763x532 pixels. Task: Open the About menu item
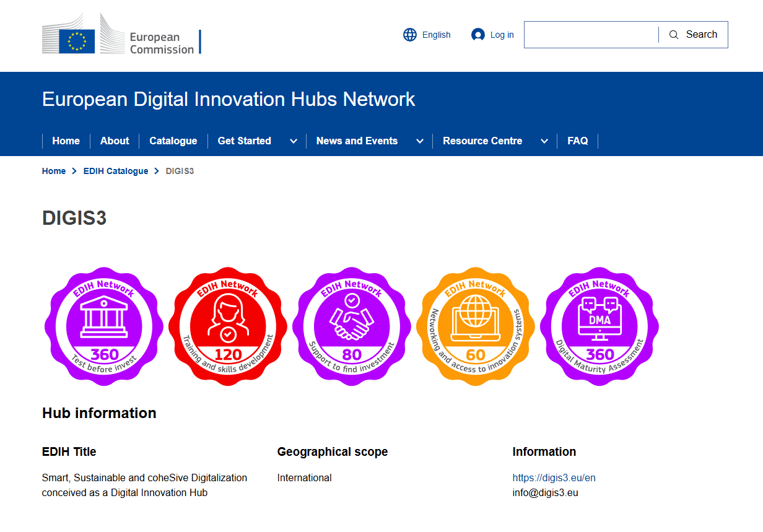click(x=115, y=141)
